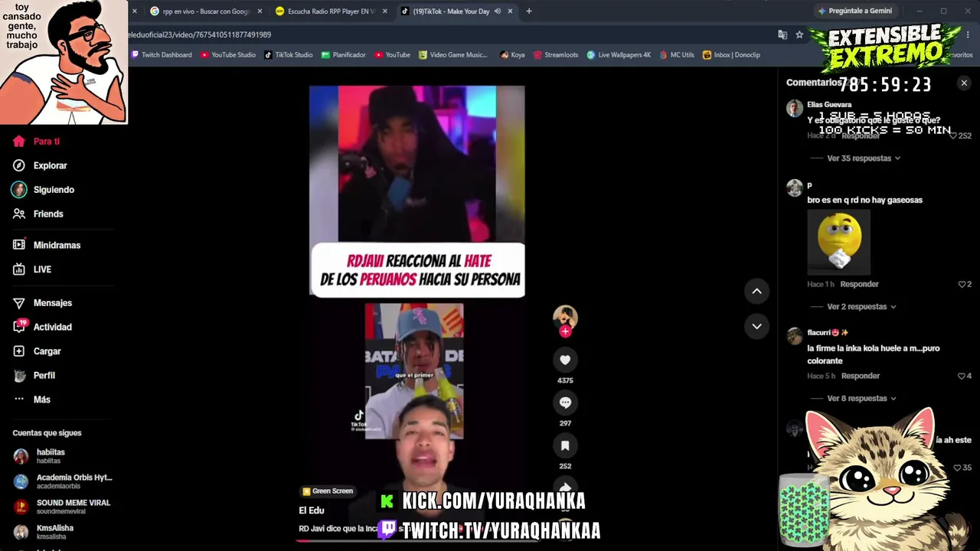Reply to flacurri's comment
This screenshot has width=980, height=551.
click(861, 376)
